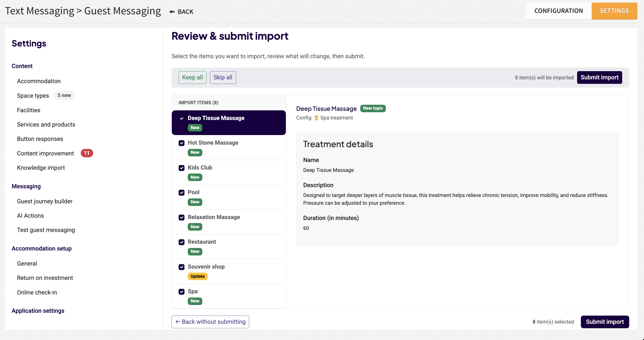Uncheck the Pool item checkbox

pyautogui.click(x=182, y=192)
